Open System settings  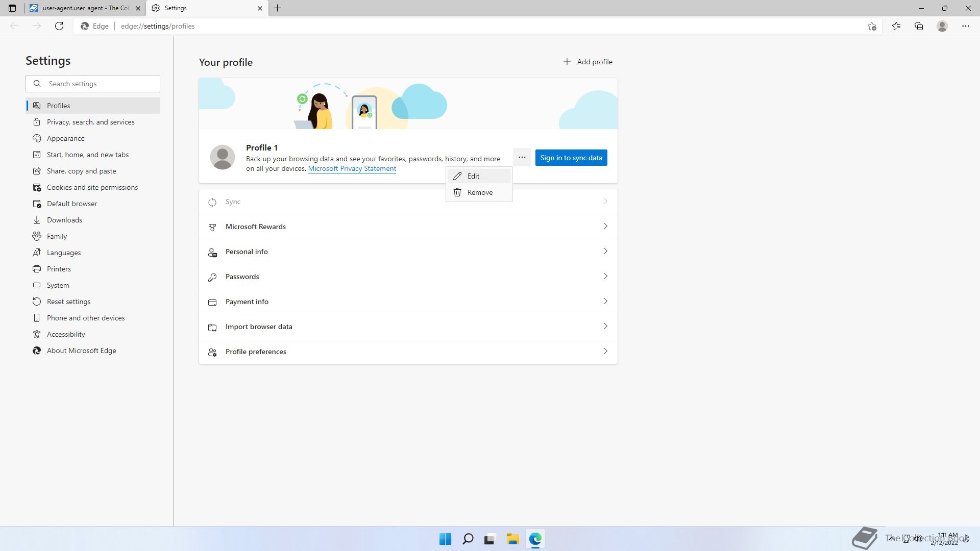(93, 285)
